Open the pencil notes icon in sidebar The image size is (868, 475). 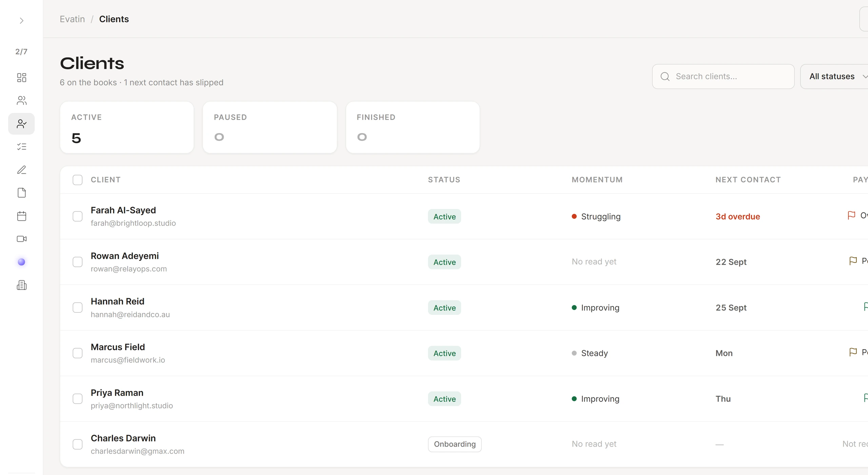(21, 170)
